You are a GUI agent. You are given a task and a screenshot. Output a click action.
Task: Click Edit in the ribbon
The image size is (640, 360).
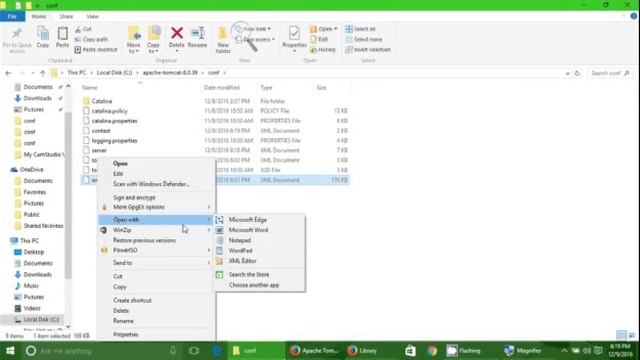coord(319,39)
